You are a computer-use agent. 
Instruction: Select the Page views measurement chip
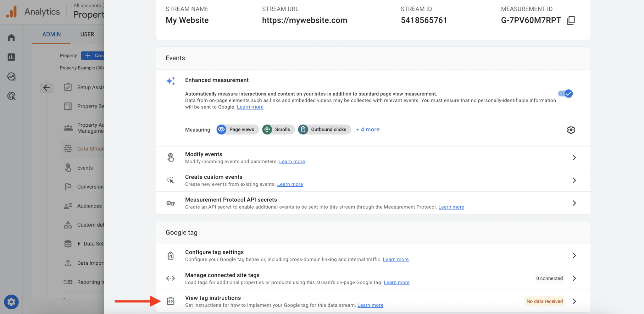237,129
